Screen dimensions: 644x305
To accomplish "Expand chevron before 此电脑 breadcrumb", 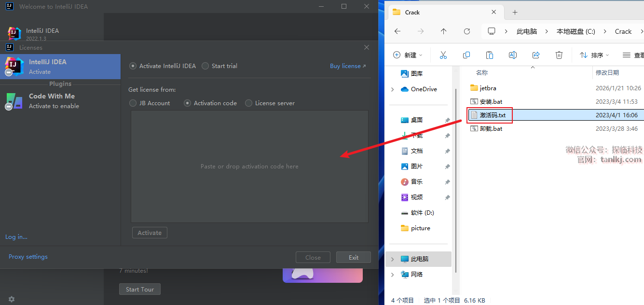I will [506, 31].
